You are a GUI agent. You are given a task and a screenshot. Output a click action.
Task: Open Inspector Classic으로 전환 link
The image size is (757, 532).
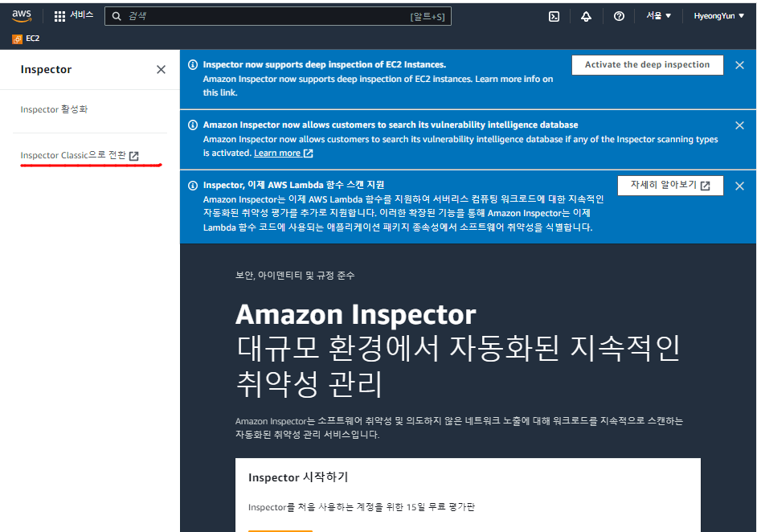click(x=80, y=155)
